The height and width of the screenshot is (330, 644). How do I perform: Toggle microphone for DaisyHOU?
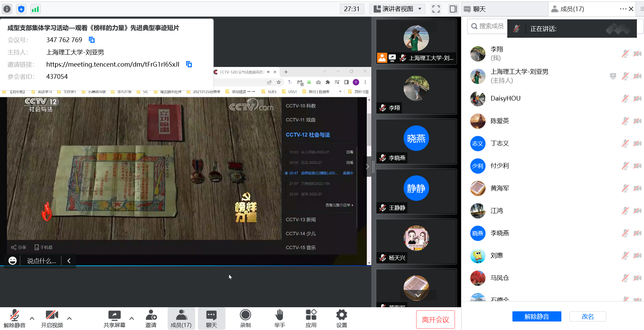point(625,99)
